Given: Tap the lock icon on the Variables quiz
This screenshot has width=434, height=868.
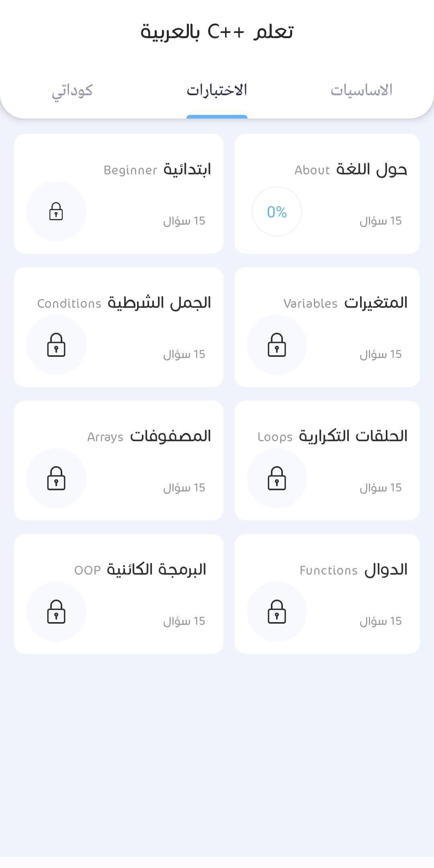Looking at the screenshot, I should (277, 345).
